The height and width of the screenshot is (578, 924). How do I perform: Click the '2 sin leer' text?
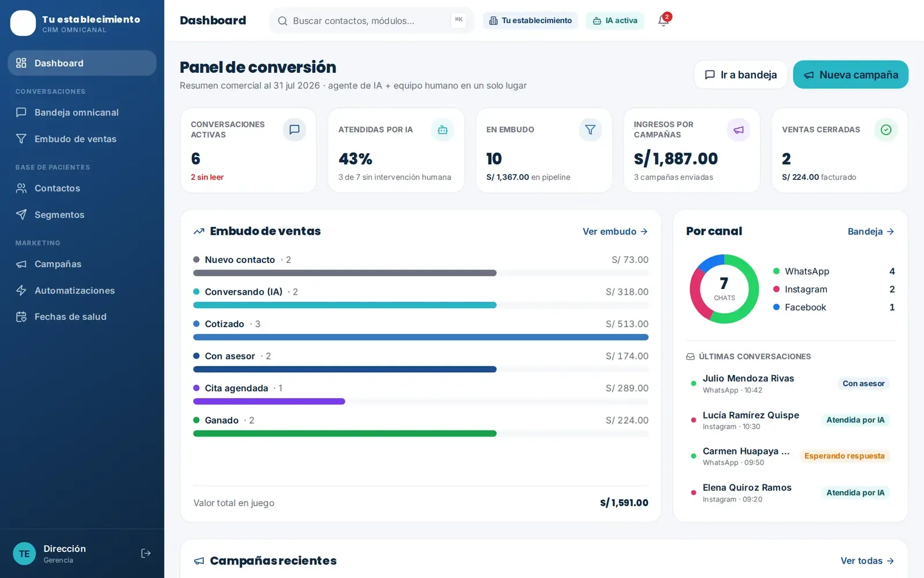click(x=207, y=177)
